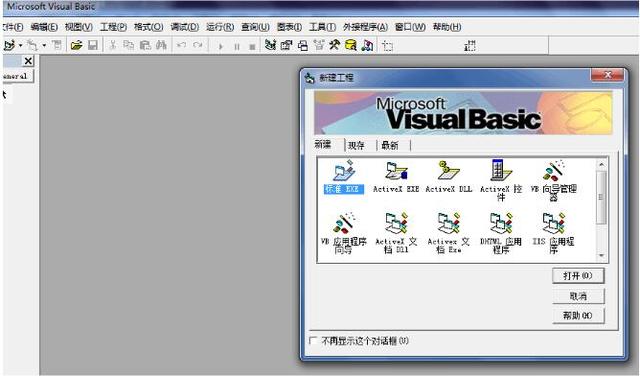Viewport: 640px width, 377px height.
Task: Select the IIS 应用程序 project type
Action: pos(553,233)
